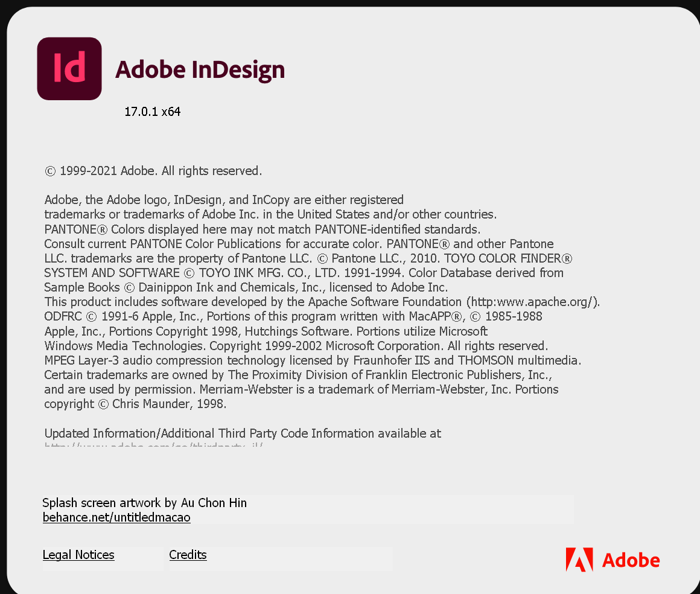Click the Windows Media Technologies line

click(x=296, y=346)
